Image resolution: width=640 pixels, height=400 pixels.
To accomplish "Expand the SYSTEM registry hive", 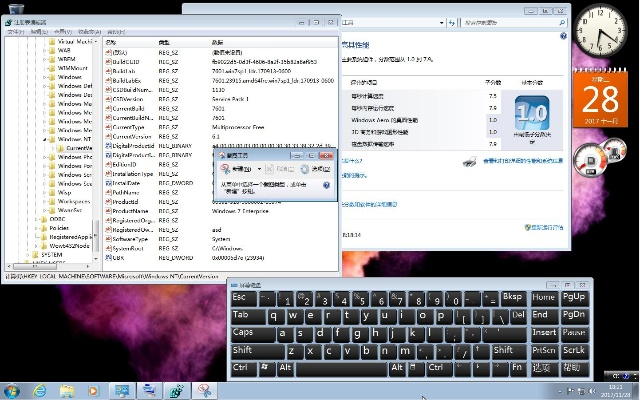I will [x=28, y=255].
